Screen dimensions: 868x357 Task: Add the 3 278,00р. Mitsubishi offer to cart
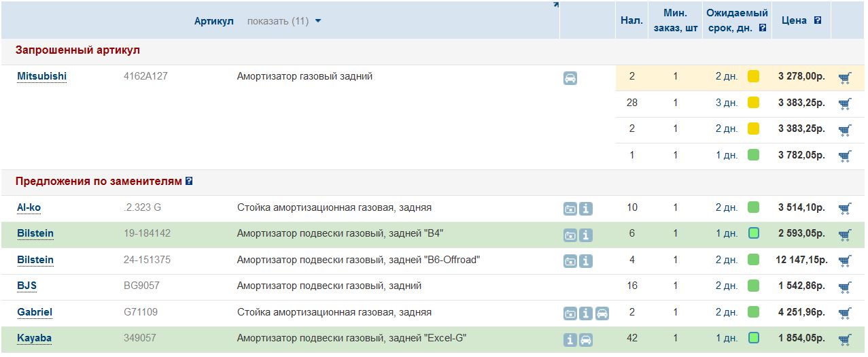pyautogui.click(x=845, y=78)
